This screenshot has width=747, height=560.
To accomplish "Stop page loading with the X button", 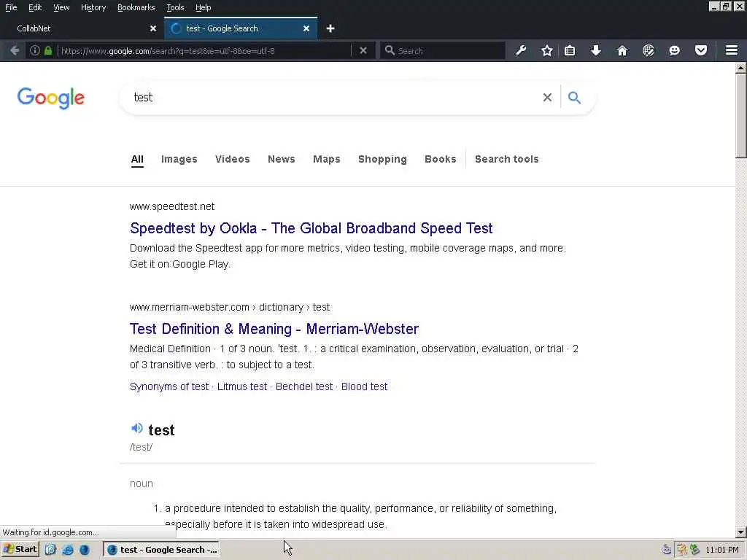I will 363,50.
